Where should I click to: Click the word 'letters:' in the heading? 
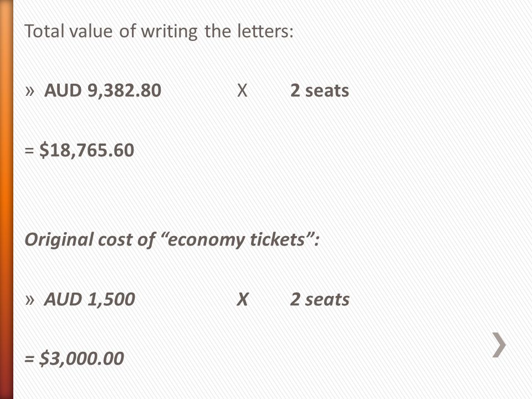265,31
